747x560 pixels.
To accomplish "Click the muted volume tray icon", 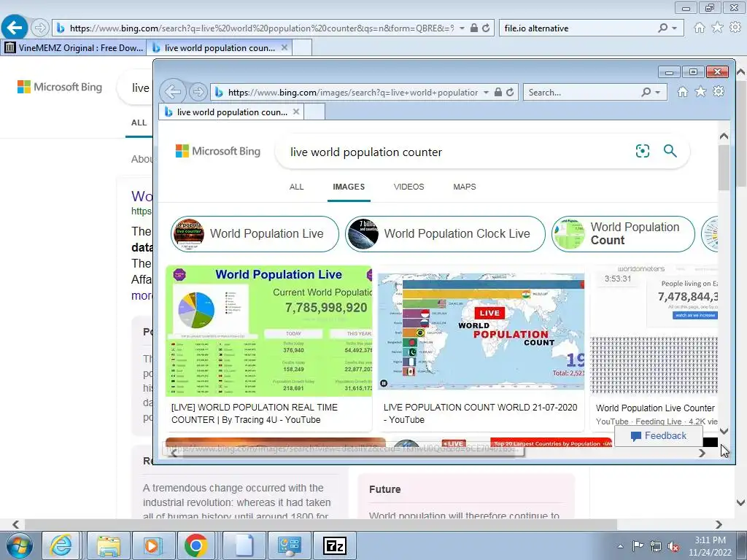I will [673, 546].
